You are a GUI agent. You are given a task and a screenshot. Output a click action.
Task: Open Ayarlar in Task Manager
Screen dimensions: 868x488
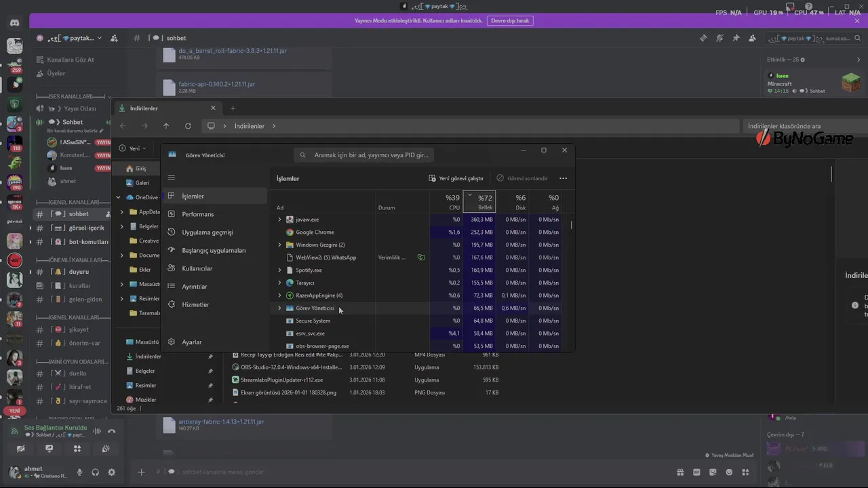click(x=214, y=342)
